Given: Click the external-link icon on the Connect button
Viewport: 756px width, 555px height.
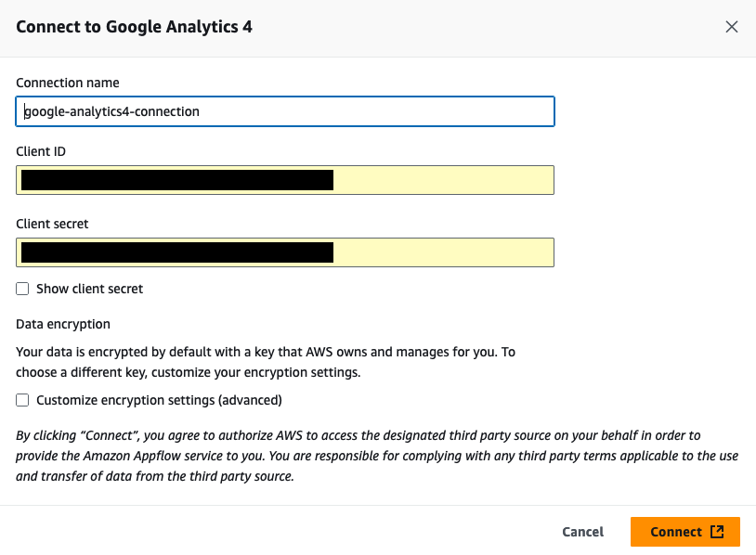Looking at the screenshot, I should [x=716, y=531].
